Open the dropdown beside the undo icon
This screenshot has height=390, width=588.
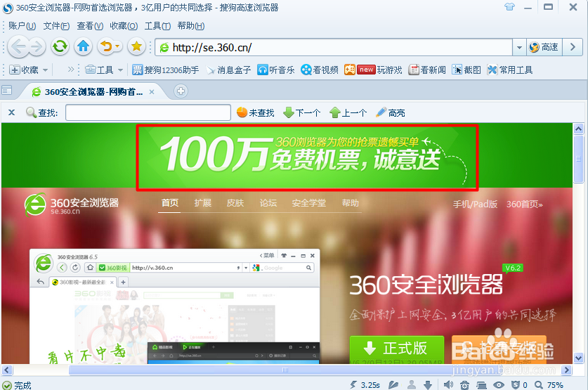(x=117, y=46)
